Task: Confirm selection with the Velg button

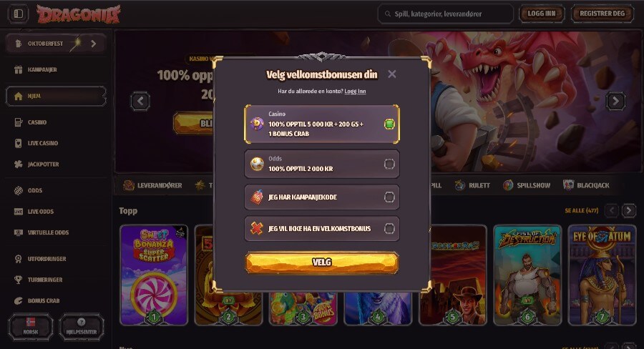Action: pyautogui.click(x=321, y=262)
